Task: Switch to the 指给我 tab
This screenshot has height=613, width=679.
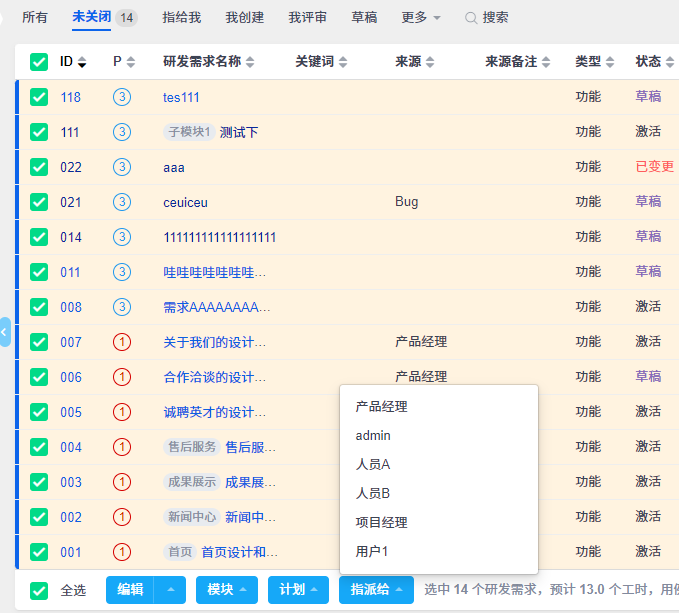Action: pyautogui.click(x=181, y=18)
